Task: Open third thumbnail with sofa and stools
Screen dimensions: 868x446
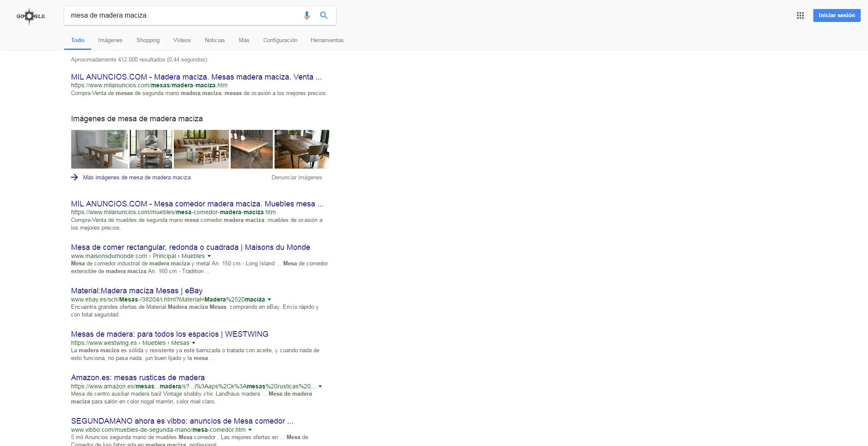Action: pos(201,149)
